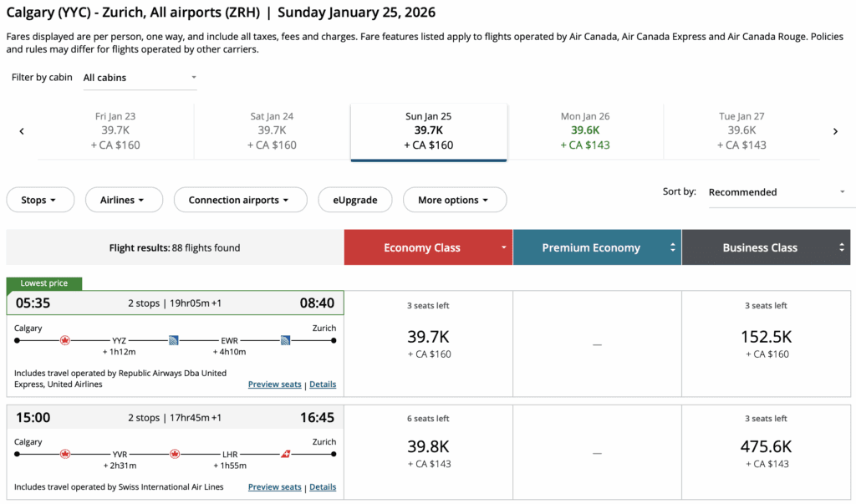The width and height of the screenshot is (856, 504).
Task: Click the Business Class sort arrows icon
Action: (x=842, y=247)
